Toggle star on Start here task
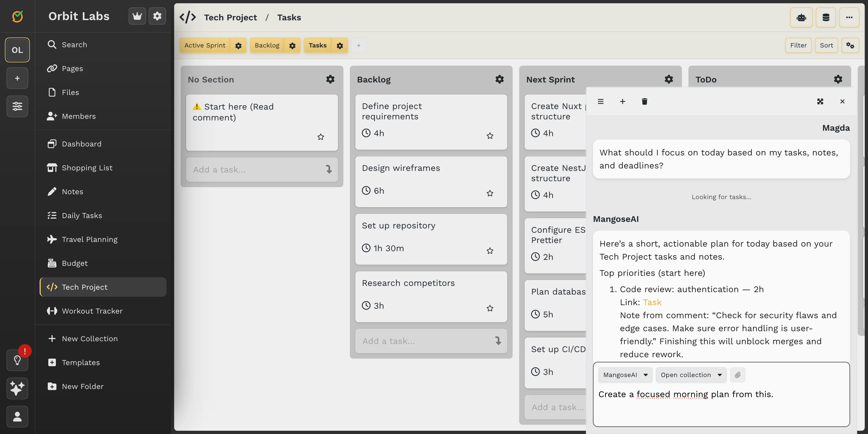 [320, 137]
